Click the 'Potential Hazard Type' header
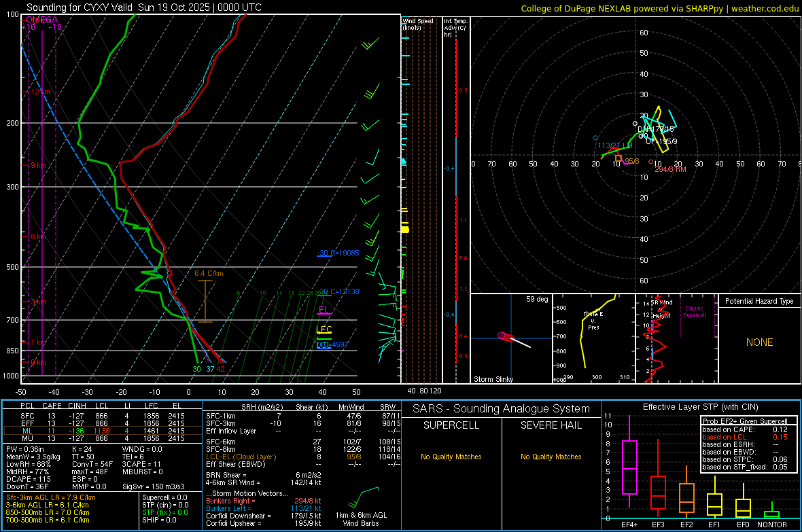 (759, 301)
